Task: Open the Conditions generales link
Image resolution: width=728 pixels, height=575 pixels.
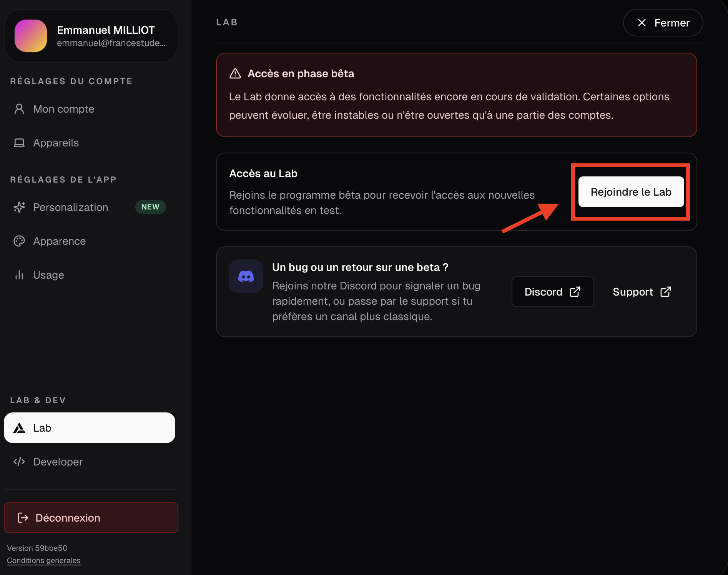Action: (43, 560)
